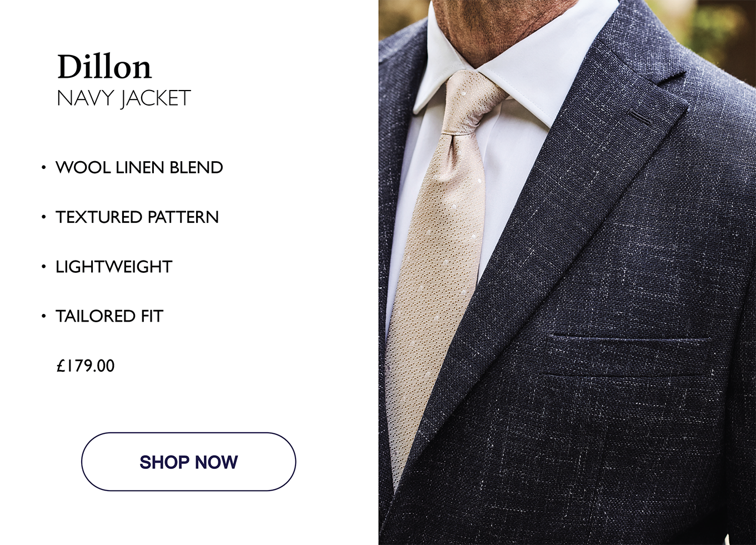Click the SHOP NOW button
This screenshot has width=756, height=545.
[x=188, y=462]
